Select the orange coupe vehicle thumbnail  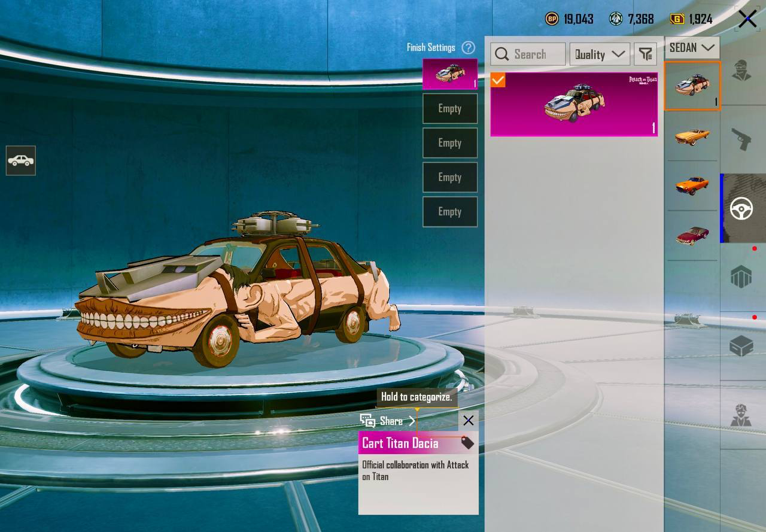[692, 186]
